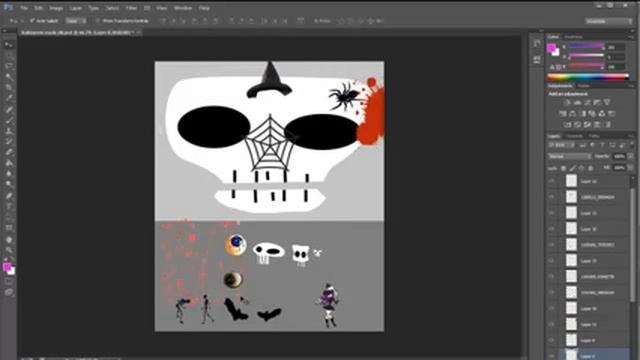Toggle Show Transform Controls checkbox

pos(98,20)
